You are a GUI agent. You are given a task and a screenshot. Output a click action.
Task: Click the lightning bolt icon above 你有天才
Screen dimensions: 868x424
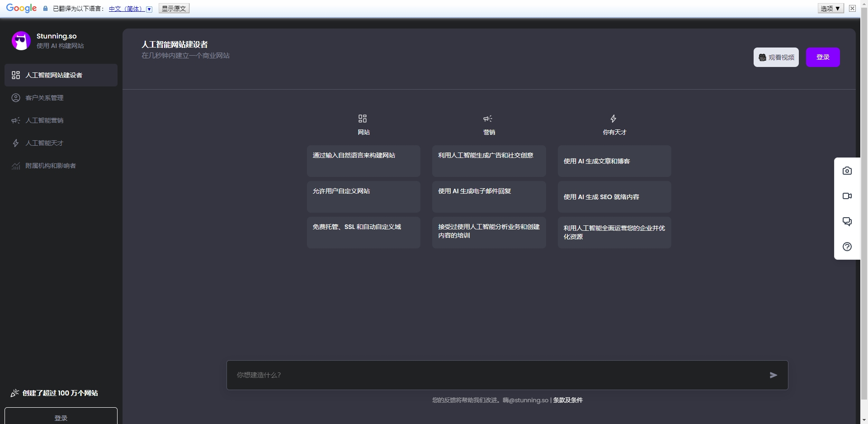pyautogui.click(x=613, y=119)
